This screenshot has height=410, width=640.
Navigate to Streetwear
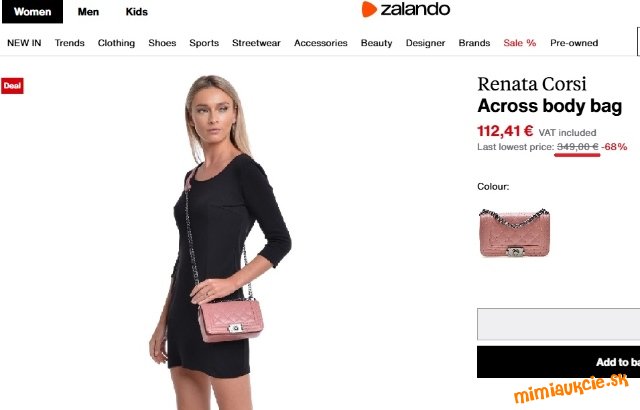(x=256, y=43)
